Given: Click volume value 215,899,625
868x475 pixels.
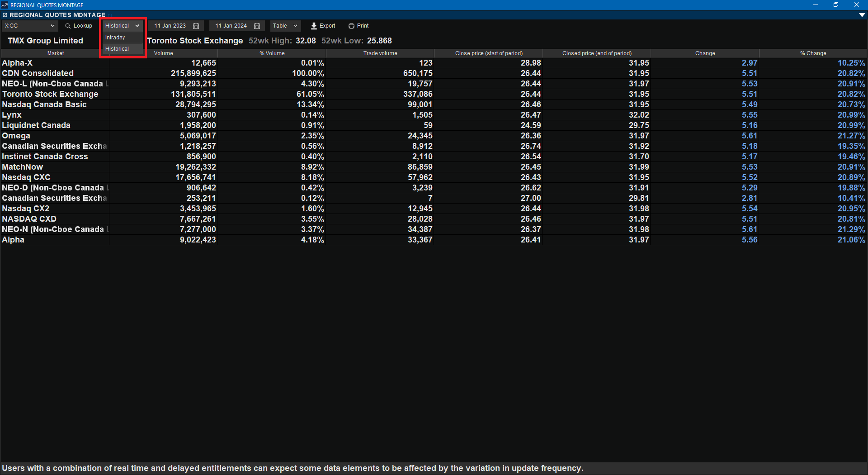Looking at the screenshot, I should 193,73.
